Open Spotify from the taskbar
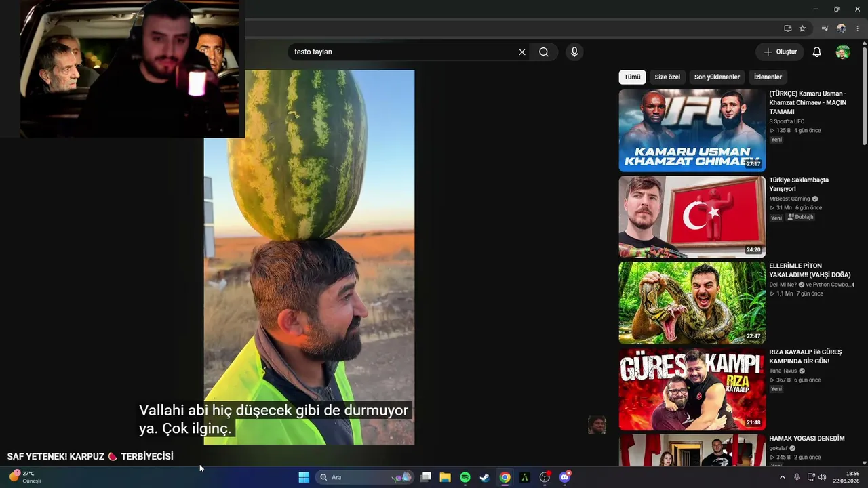868x488 pixels. coord(465,477)
